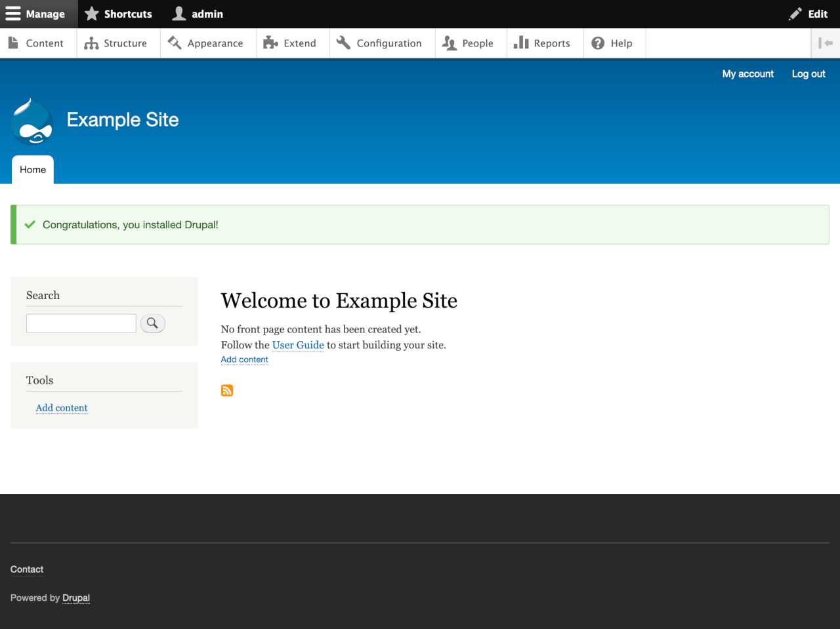The image size is (840, 629).
Task: Click the Drupal drop logo in the header
Action: point(31,121)
